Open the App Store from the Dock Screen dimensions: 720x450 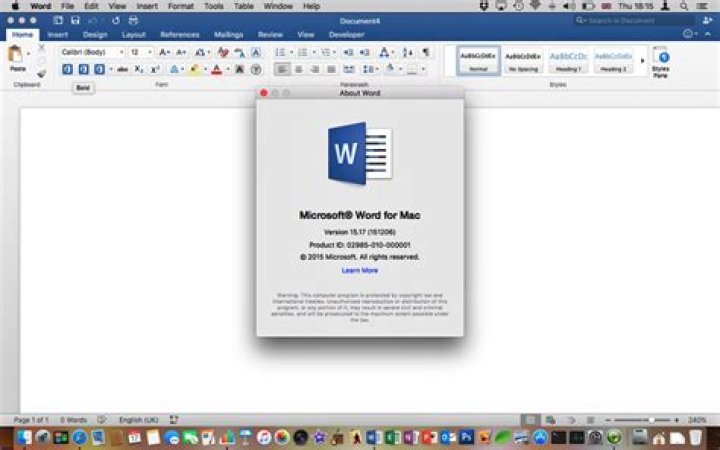(540, 437)
